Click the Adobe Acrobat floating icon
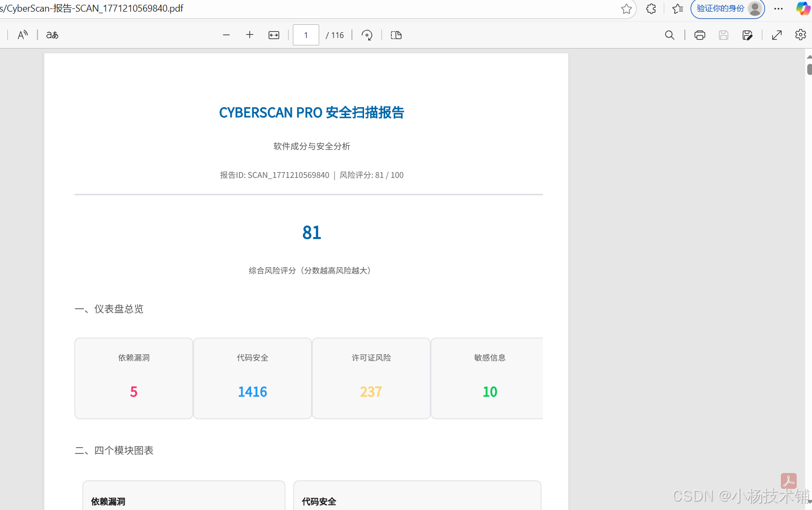Image resolution: width=812 pixels, height=510 pixels. (789, 481)
